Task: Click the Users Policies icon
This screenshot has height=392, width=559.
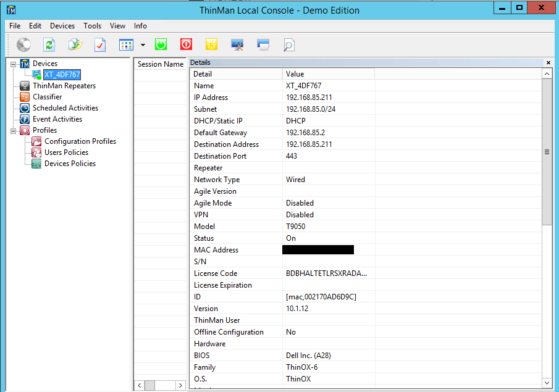Action: click(x=36, y=152)
